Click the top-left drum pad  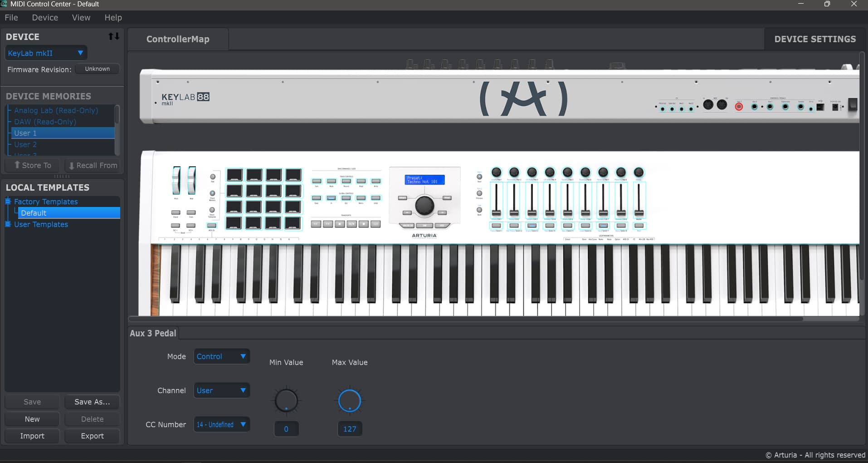point(234,175)
